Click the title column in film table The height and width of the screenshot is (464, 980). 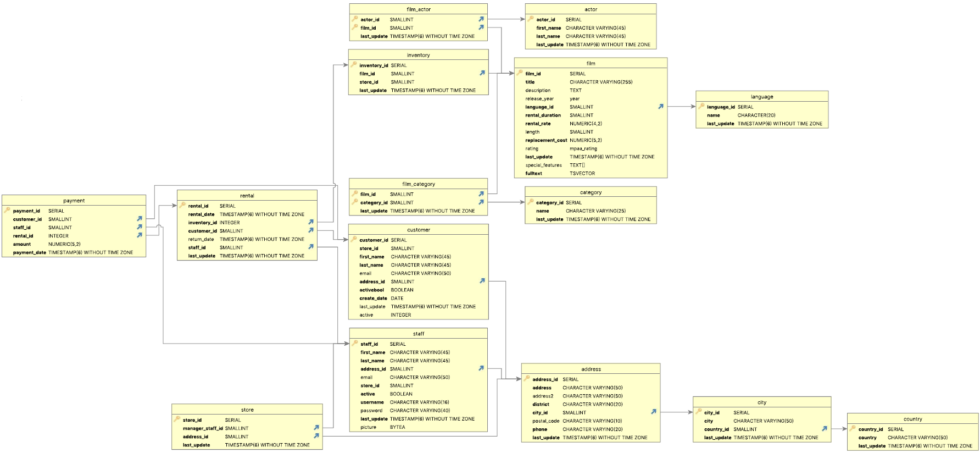(x=591, y=82)
